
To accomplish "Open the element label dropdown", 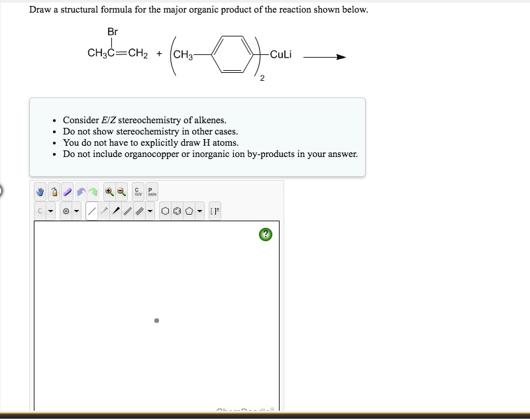I will click(x=51, y=211).
